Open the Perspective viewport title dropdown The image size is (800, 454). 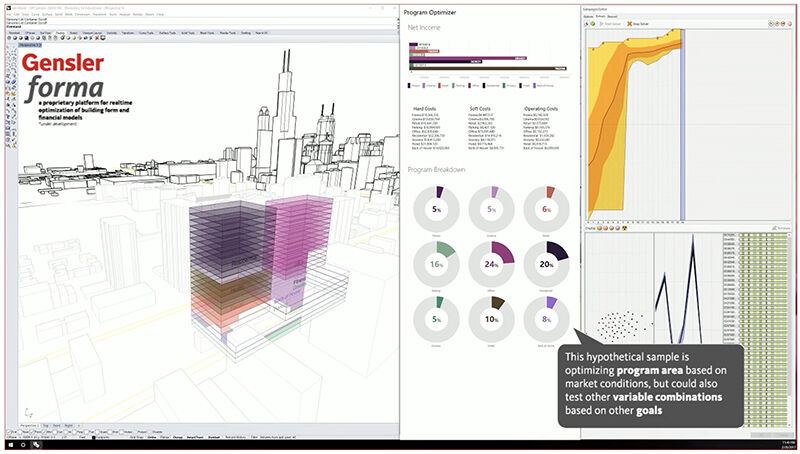[30, 45]
